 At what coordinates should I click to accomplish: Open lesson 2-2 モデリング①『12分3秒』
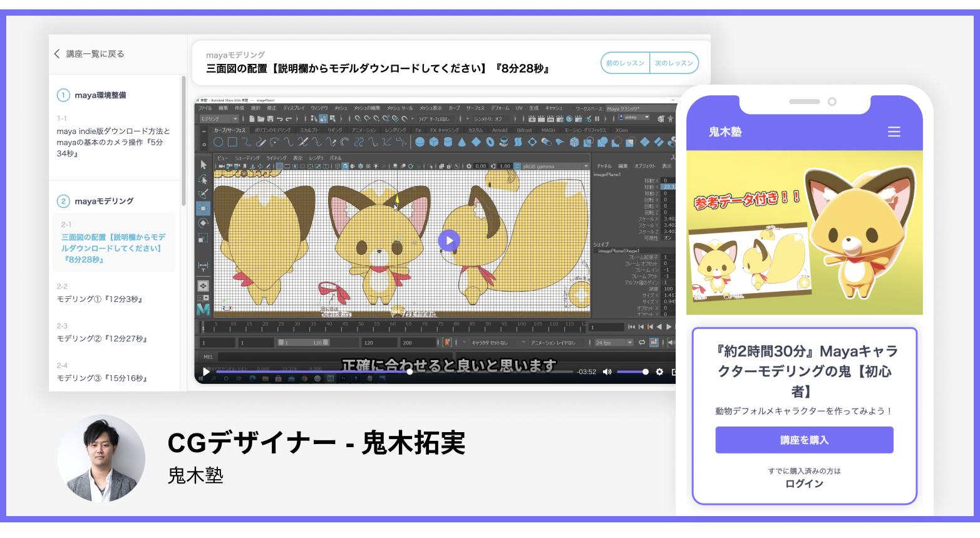tap(100, 299)
